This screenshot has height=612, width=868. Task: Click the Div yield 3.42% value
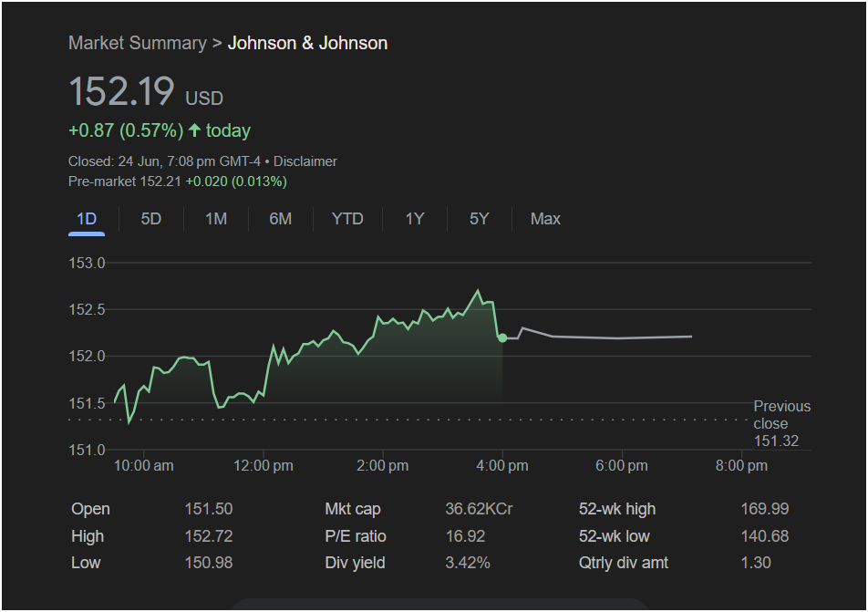[467, 563]
